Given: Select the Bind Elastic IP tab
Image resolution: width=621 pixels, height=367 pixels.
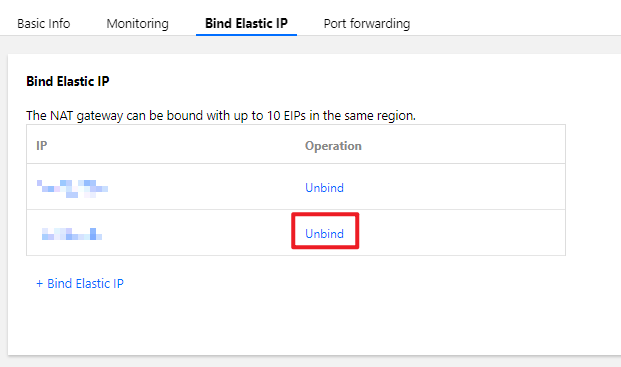Looking at the screenshot, I should pyautogui.click(x=246, y=23).
